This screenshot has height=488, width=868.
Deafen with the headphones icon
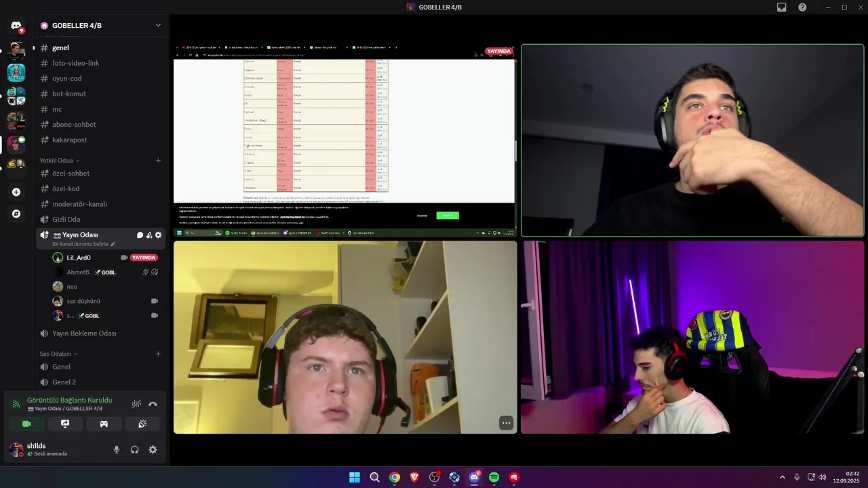point(134,449)
